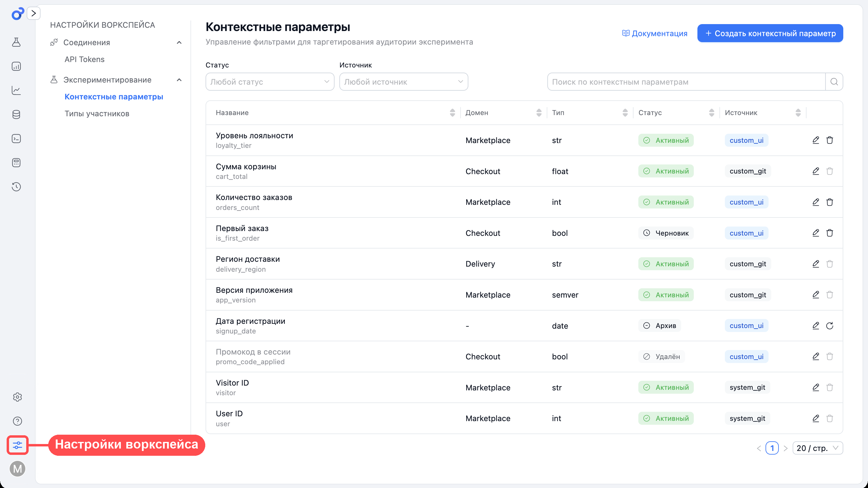Screen dimensions: 868x488
Task: Open Типы участников menu item
Action: pyautogui.click(x=97, y=114)
